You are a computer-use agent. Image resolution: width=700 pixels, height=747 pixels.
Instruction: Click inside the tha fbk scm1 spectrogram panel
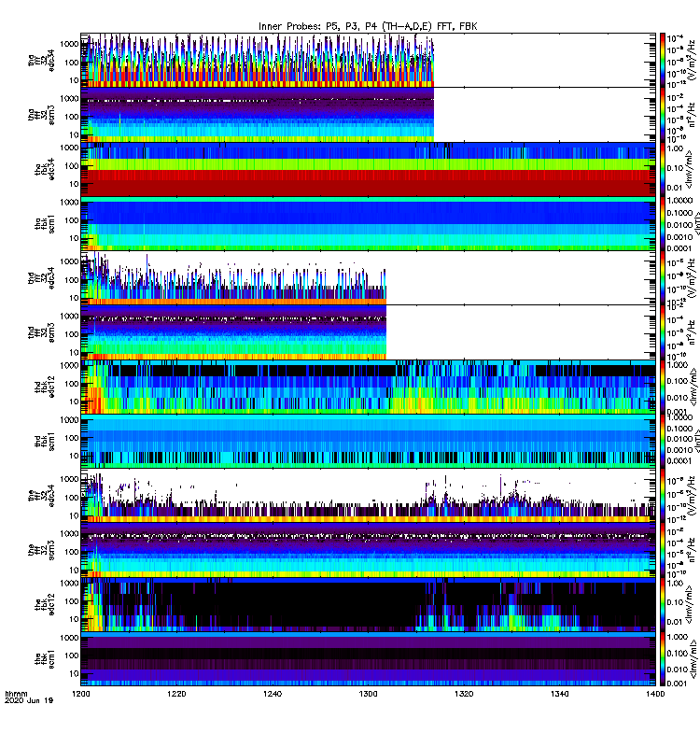[368, 224]
